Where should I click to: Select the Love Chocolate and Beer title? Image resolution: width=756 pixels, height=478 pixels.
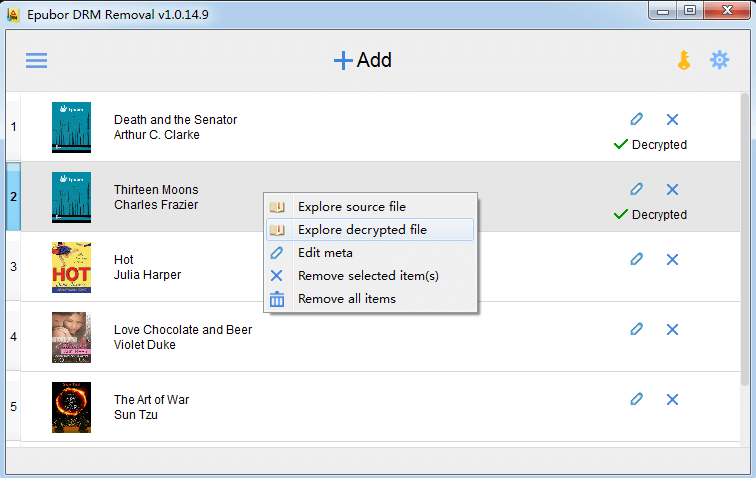[183, 329]
